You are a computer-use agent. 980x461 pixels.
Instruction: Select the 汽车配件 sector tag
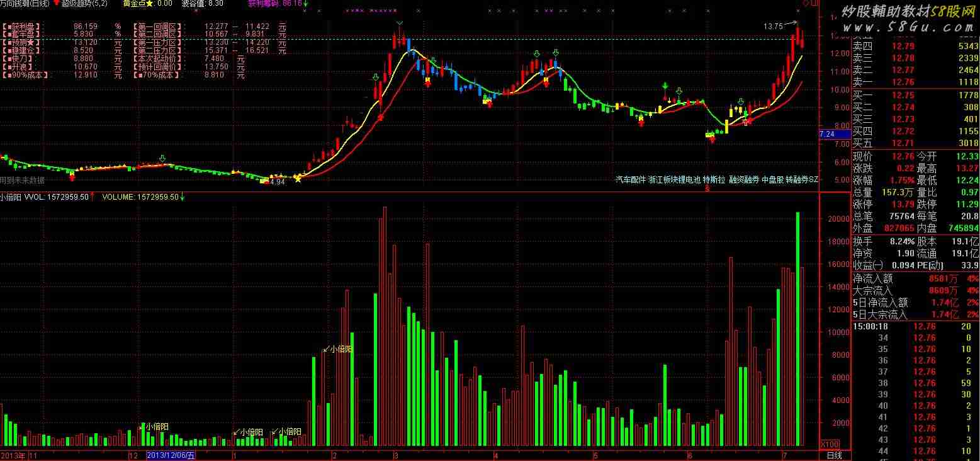pyautogui.click(x=631, y=179)
